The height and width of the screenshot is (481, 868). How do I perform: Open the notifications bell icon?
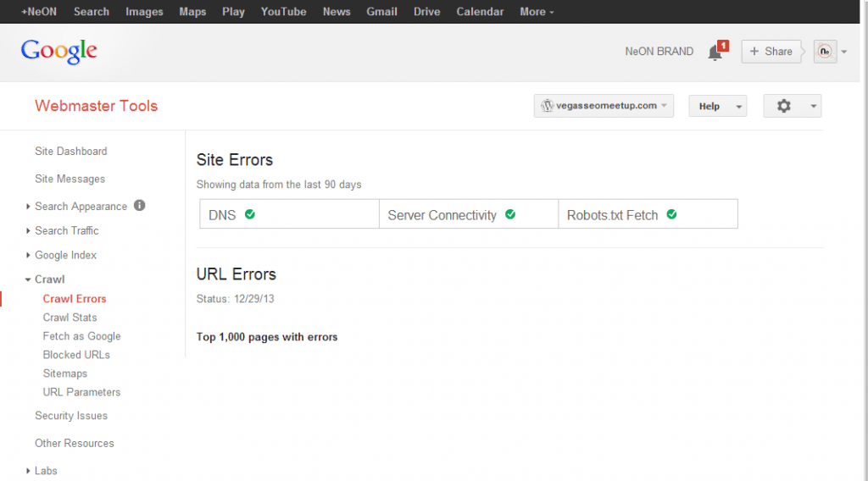click(715, 53)
